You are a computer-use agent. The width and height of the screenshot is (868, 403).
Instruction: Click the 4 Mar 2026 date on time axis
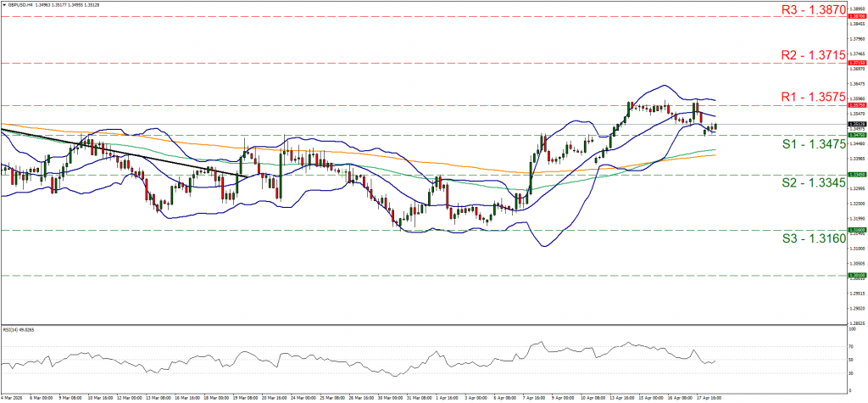[x=13, y=395]
